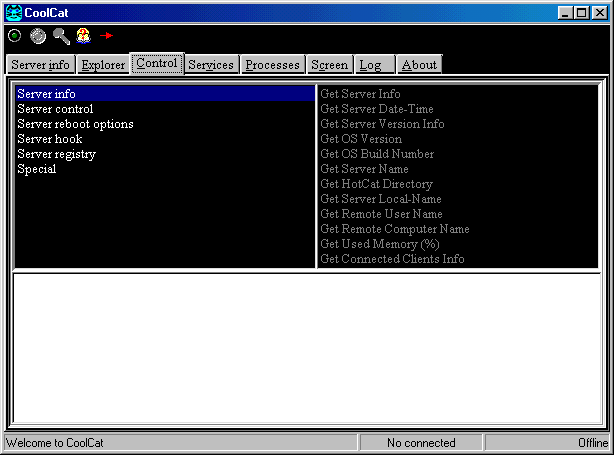Image resolution: width=614 pixels, height=455 pixels.
Task: Click the green connect indicator icon
Action: click(15, 36)
